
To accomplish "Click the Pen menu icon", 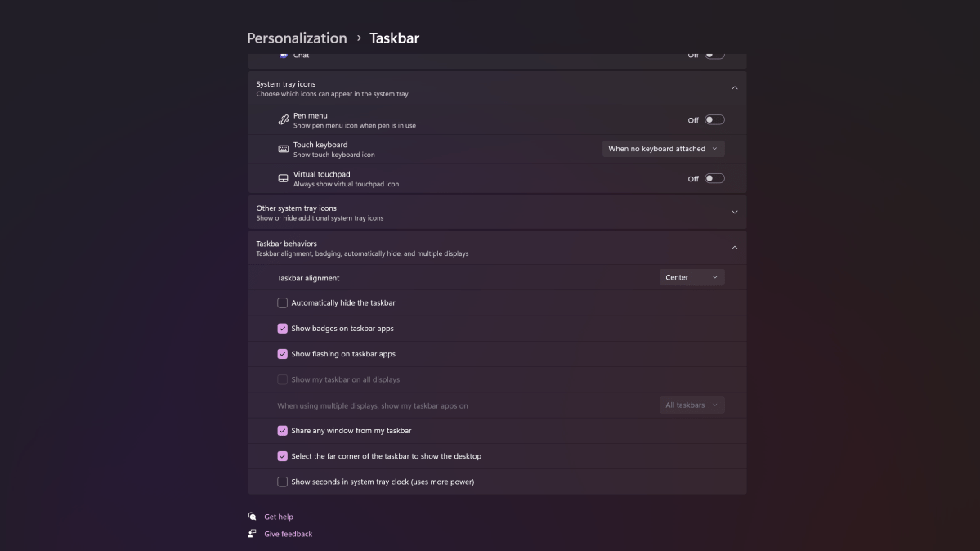I will coord(283,120).
